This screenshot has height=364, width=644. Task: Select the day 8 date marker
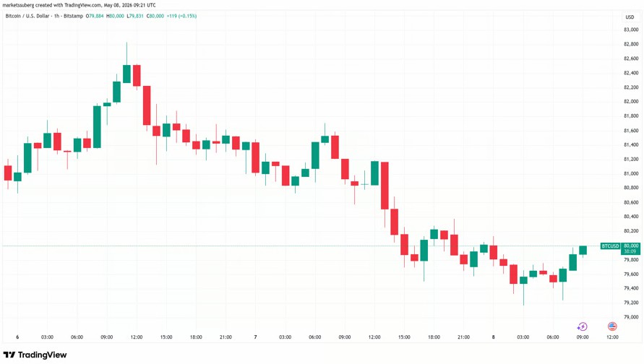click(493, 337)
